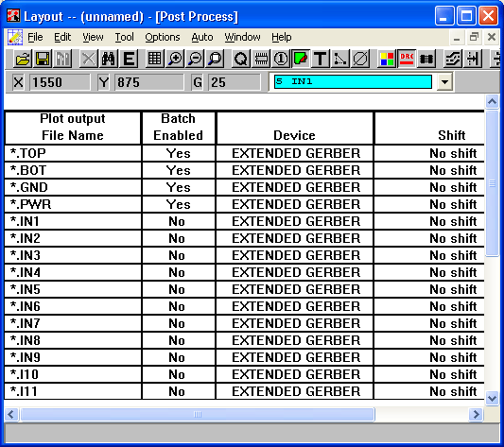Click the Reconnect mode icon
Image resolution: width=504 pixels, height=447 pixels.
(426, 59)
